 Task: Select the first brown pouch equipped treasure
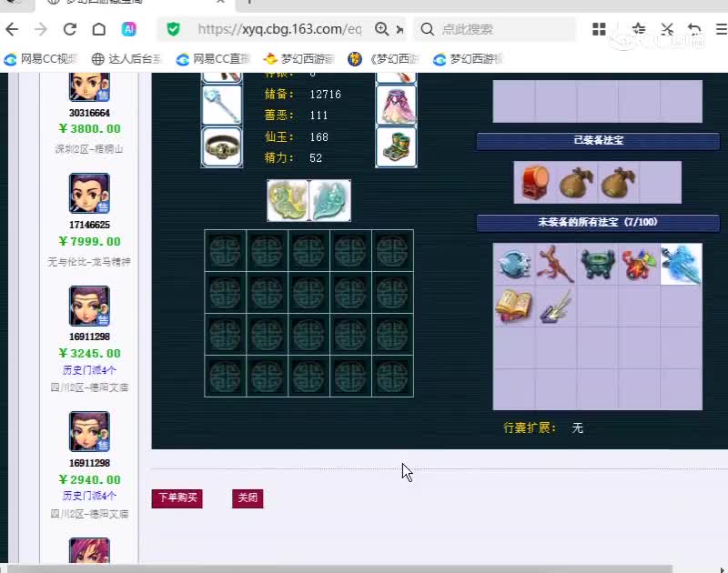tap(576, 183)
